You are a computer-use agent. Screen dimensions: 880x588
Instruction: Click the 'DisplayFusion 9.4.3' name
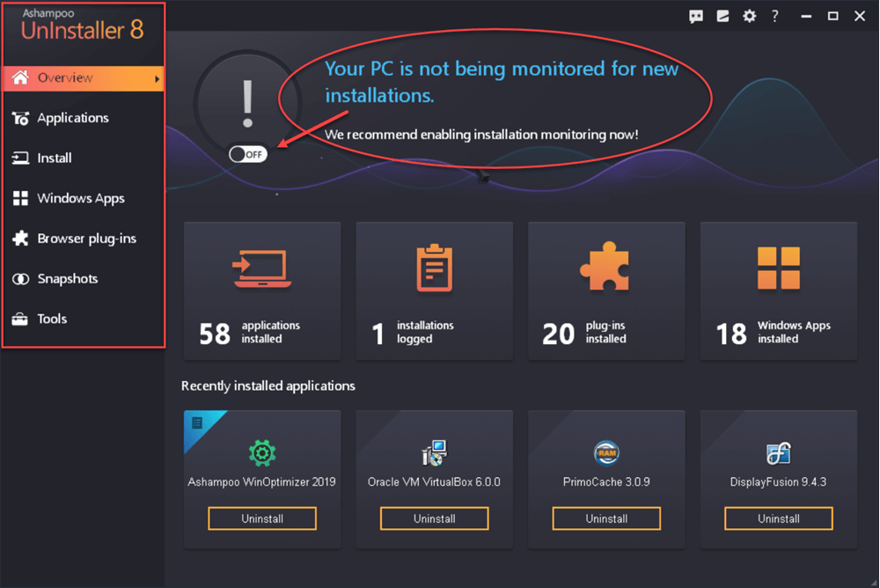779,481
